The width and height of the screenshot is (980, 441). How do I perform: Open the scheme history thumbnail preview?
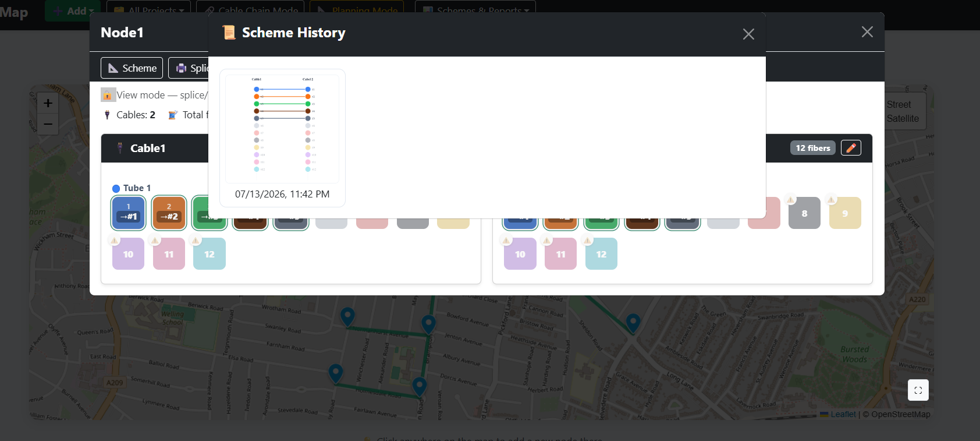(282, 129)
